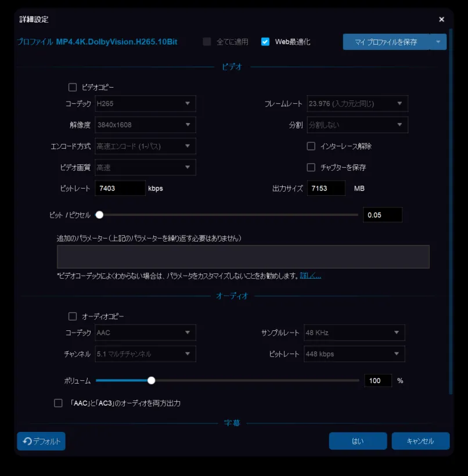Click the 出力サイズ 7153 field

326,188
